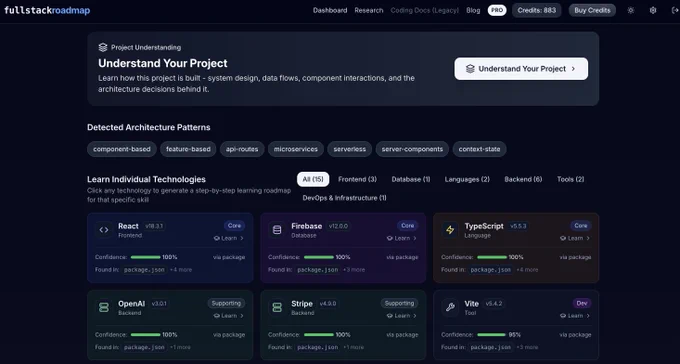This screenshot has width=680, height=364.
Task: Open Learn link on TypeScript card
Action: coord(575,238)
